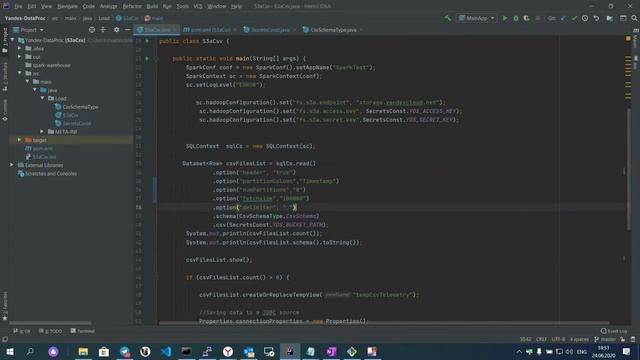Open the TODO tool window
This screenshot has height=360, width=640.
pyautogui.click(x=51, y=331)
